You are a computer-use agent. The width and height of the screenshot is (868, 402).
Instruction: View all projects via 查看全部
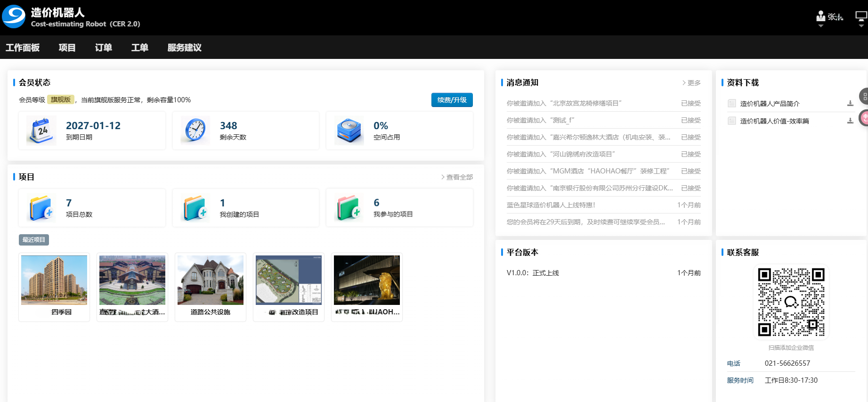[457, 177]
